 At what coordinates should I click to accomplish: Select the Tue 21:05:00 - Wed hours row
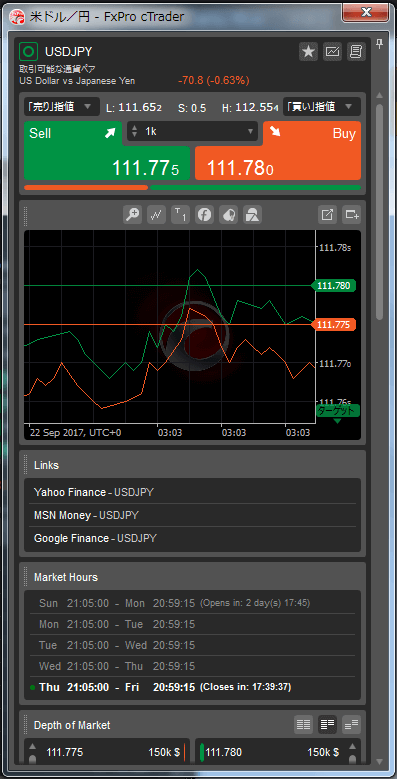[192, 645]
